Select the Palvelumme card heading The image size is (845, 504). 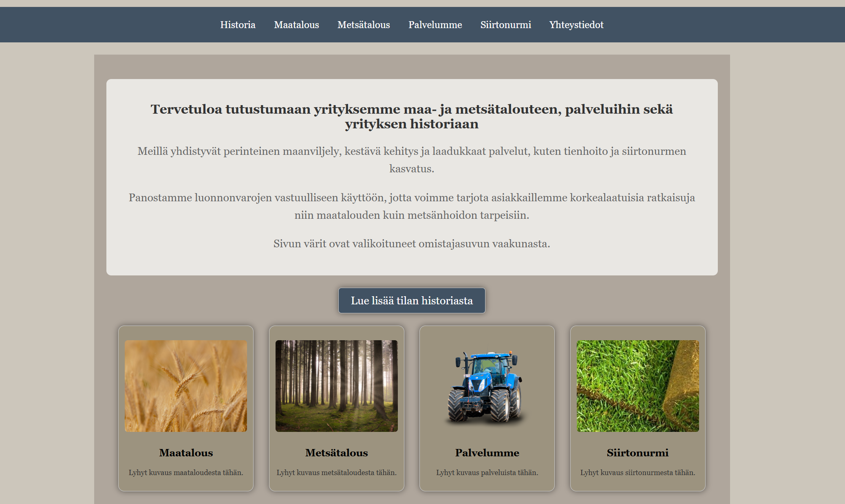(487, 452)
